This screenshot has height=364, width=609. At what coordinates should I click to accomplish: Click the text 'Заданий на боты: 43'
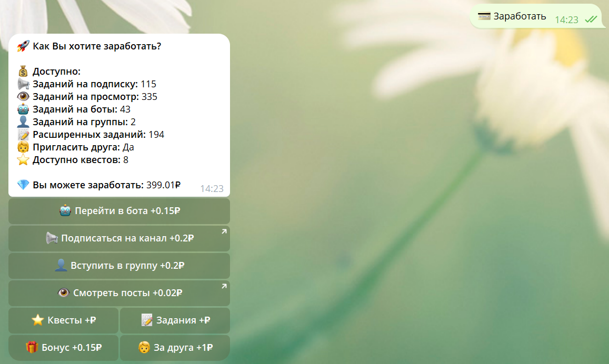tap(82, 109)
